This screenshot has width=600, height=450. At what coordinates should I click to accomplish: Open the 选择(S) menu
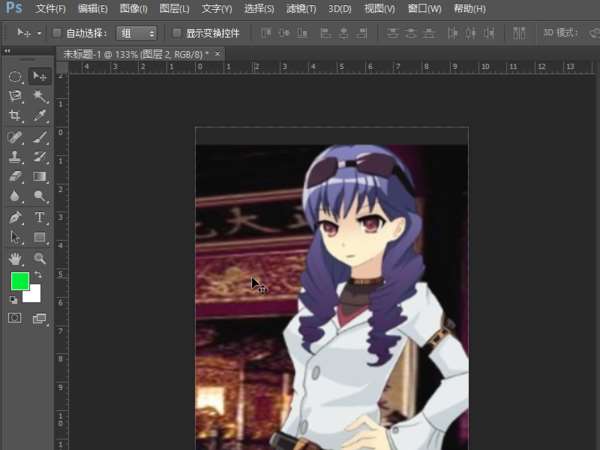pyautogui.click(x=259, y=8)
